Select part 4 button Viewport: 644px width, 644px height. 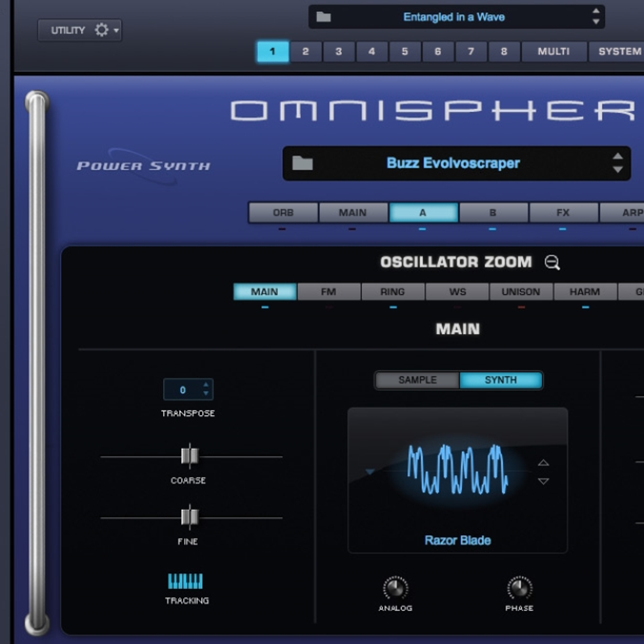pos(372,52)
